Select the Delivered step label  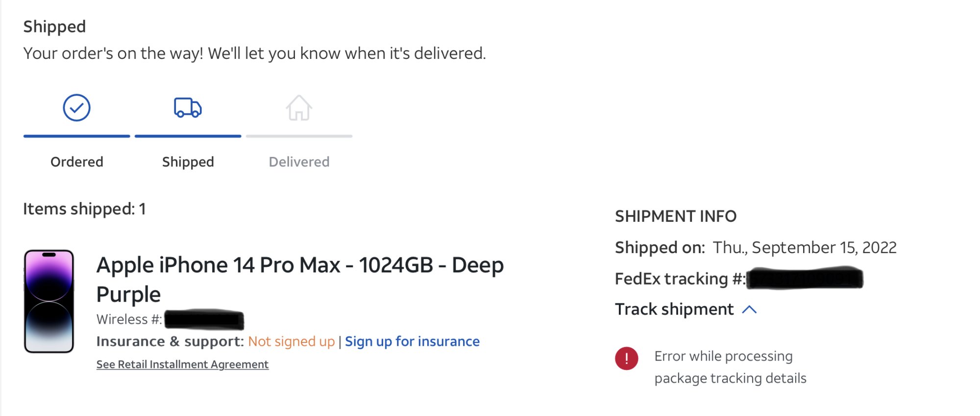pyautogui.click(x=299, y=162)
